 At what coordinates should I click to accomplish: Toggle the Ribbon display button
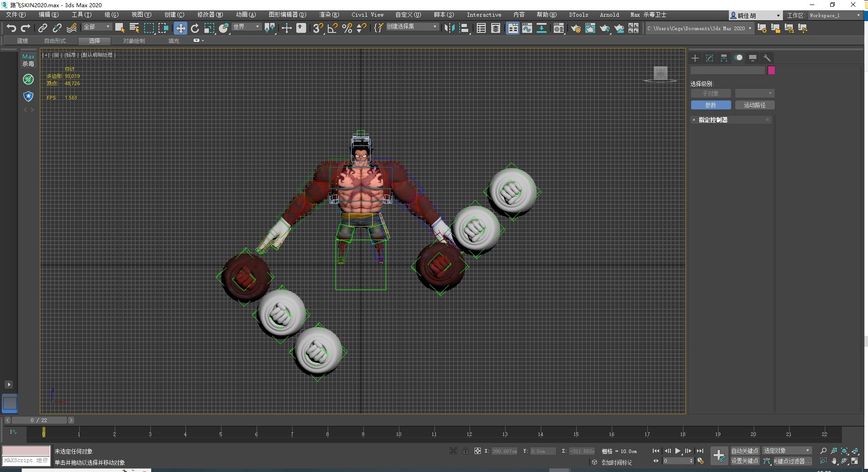point(513,28)
